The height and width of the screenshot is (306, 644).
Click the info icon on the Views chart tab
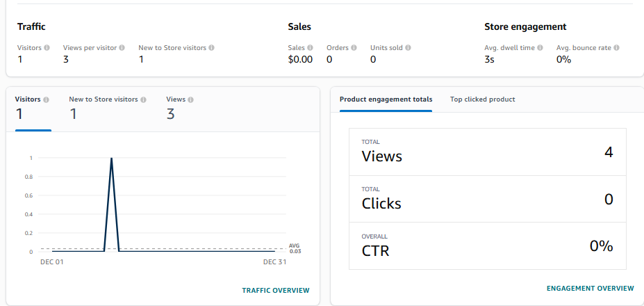[x=192, y=99]
